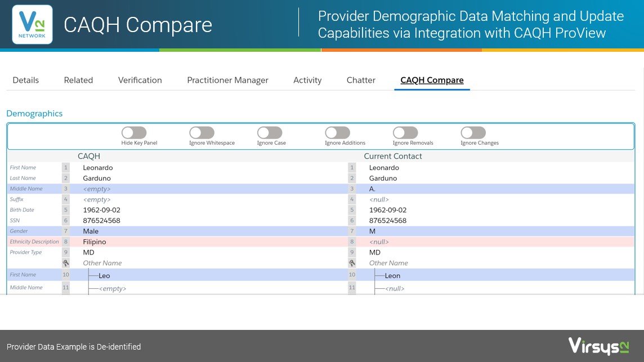Select the Current Contact first name Leonardo
Viewport: 644px width, 362px height.
(x=384, y=168)
